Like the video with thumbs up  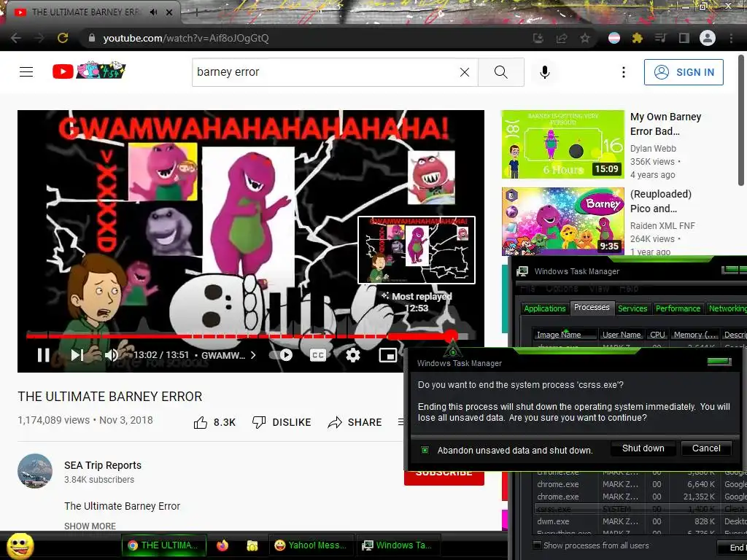214,422
